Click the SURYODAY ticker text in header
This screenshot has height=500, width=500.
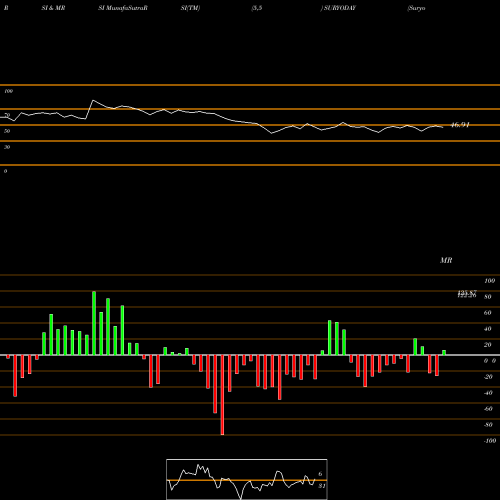(x=340, y=8)
